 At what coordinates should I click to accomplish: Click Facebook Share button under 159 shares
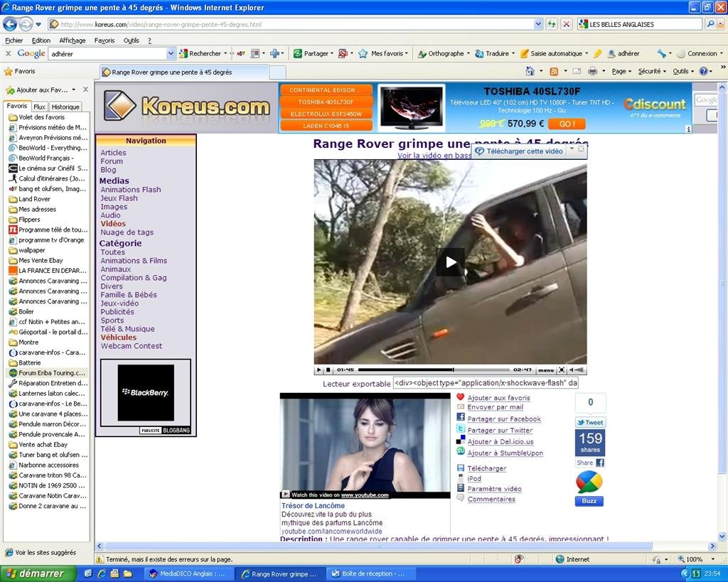coord(590,463)
